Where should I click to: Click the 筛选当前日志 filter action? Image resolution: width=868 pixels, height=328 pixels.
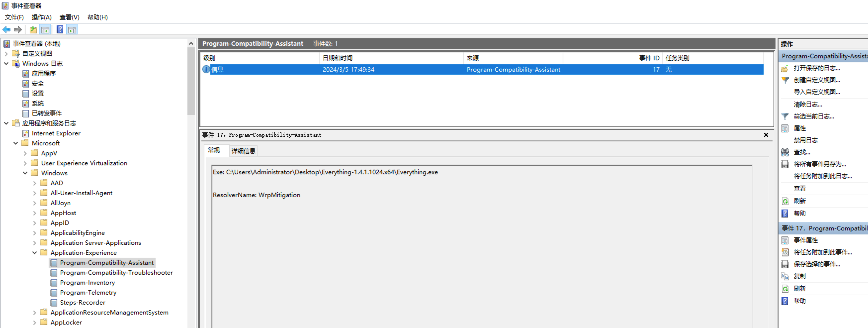coord(813,116)
